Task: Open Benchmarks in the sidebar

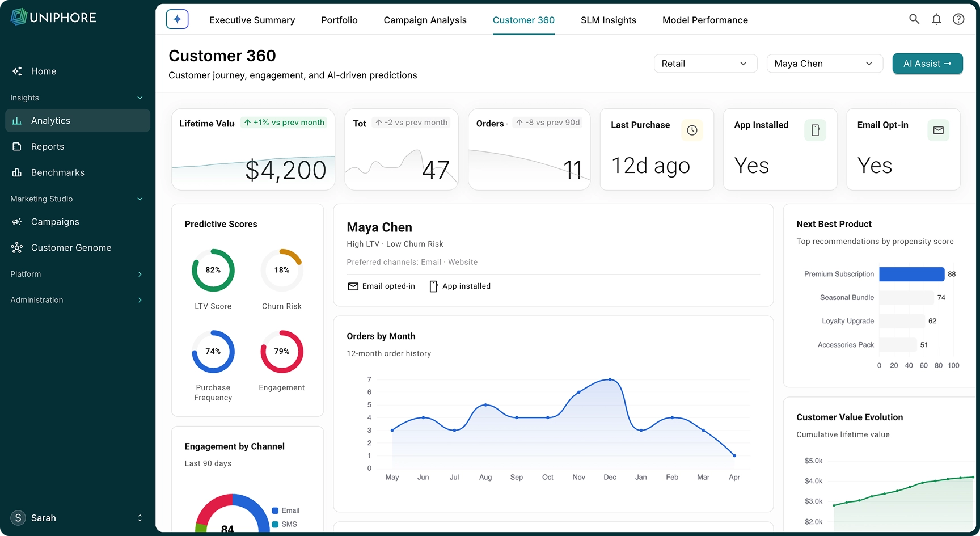Action: pos(78,172)
